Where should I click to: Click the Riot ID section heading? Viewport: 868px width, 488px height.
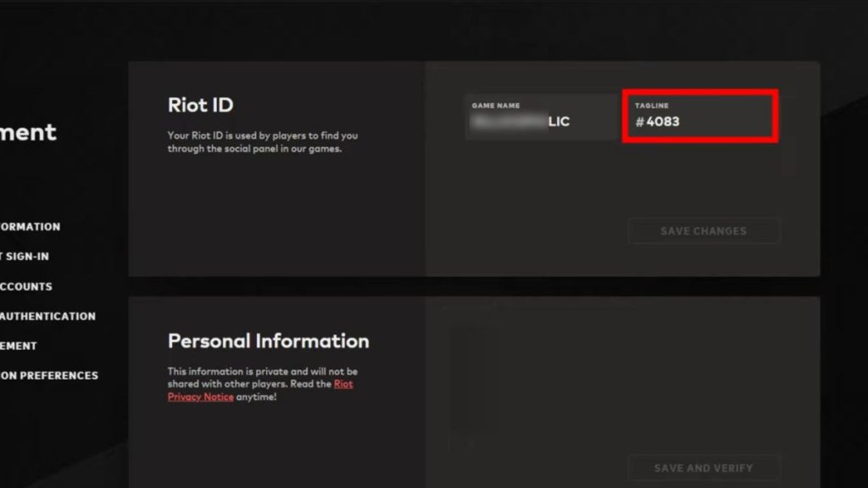(200, 105)
